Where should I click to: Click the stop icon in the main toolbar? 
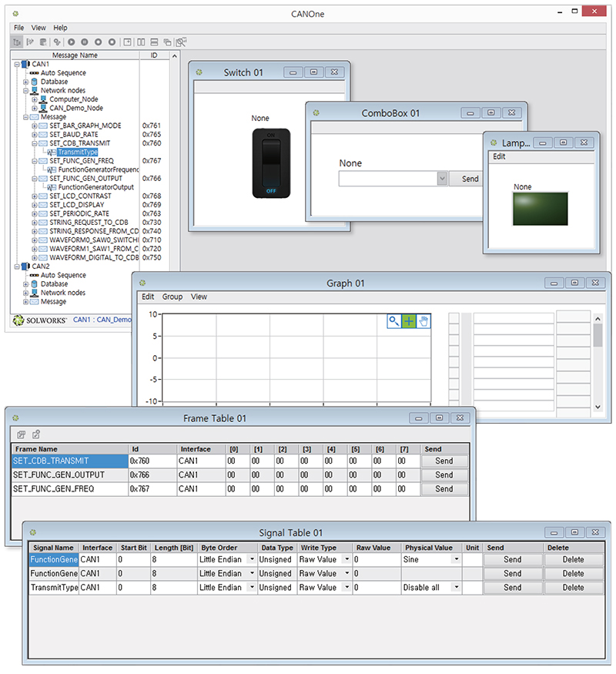click(112, 42)
